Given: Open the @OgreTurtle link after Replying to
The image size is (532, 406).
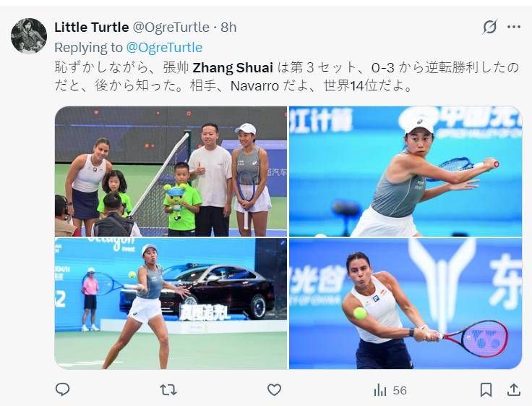Looking at the screenshot, I should pos(164,48).
